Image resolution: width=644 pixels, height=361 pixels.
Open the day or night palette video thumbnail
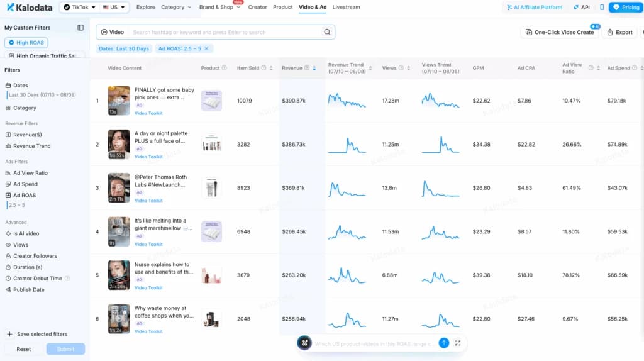(119, 144)
